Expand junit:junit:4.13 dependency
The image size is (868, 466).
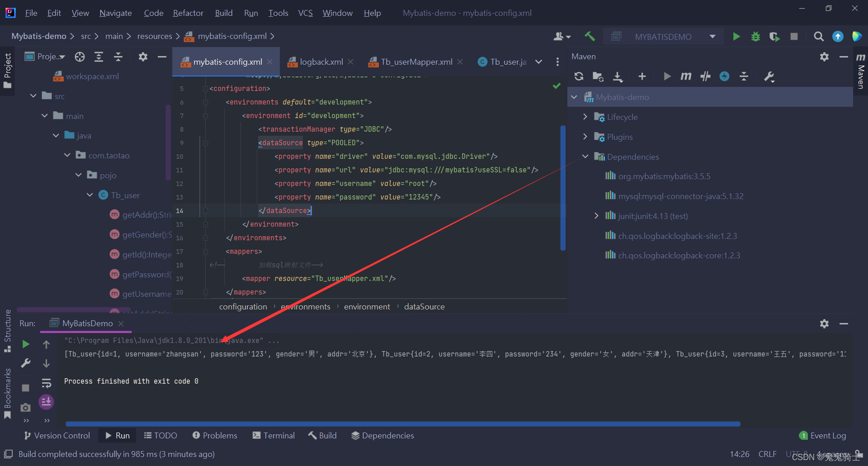pos(596,216)
